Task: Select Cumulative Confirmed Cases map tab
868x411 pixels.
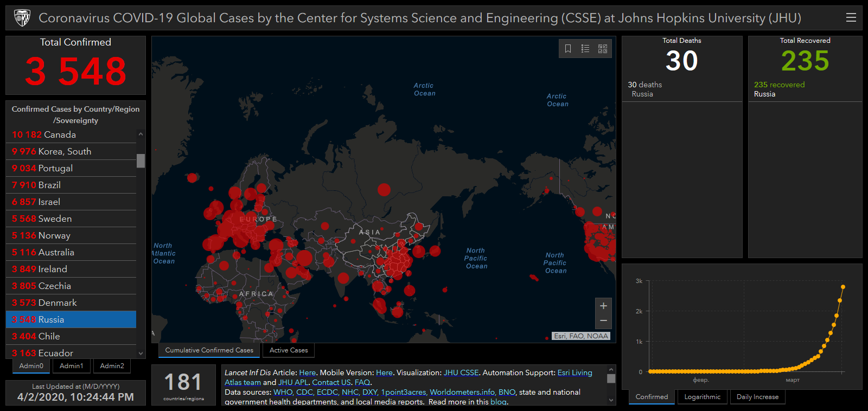Action: 209,350
